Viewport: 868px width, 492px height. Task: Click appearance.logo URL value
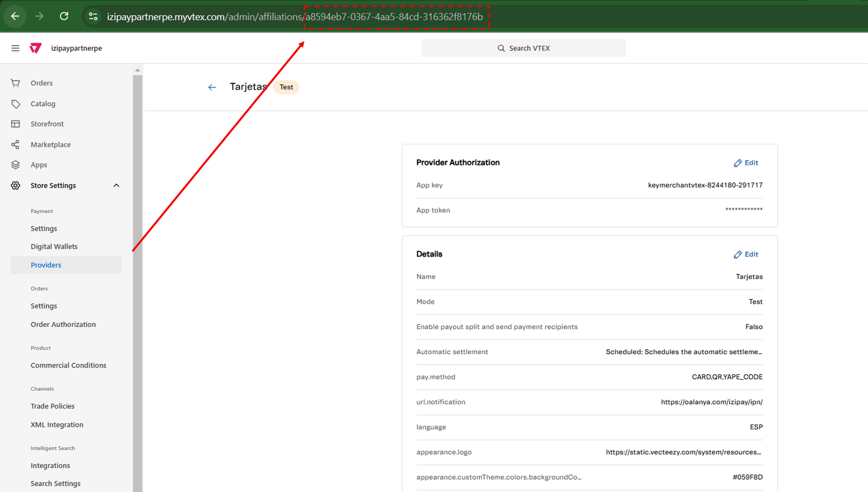[x=683, y=452]
